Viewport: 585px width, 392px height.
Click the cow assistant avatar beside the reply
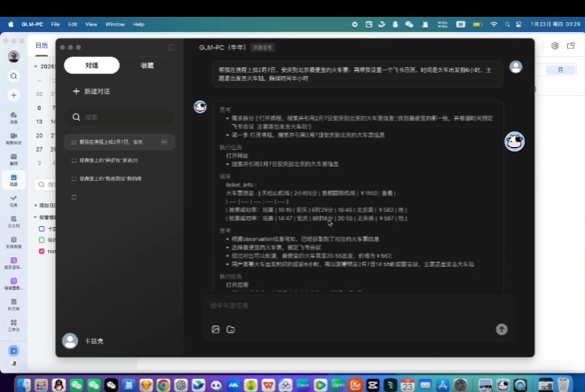point(200,106)
